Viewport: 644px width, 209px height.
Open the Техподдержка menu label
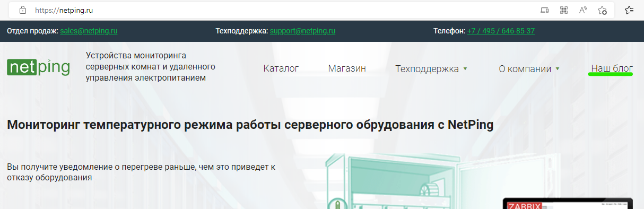pos(427,69)
